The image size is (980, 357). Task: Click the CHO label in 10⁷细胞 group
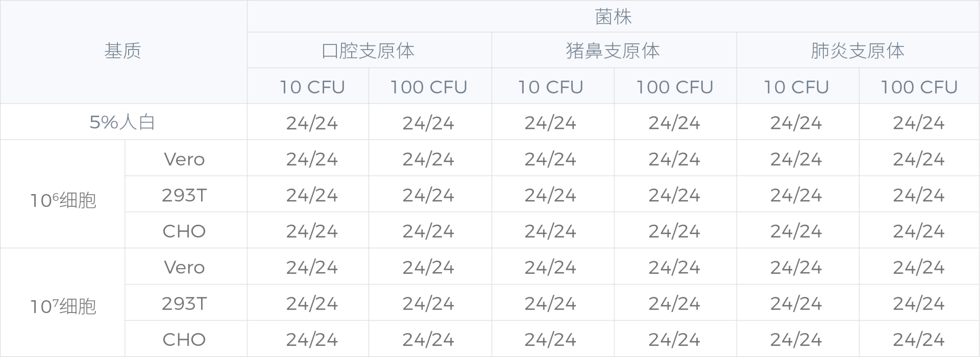click(x=184, y=340)
